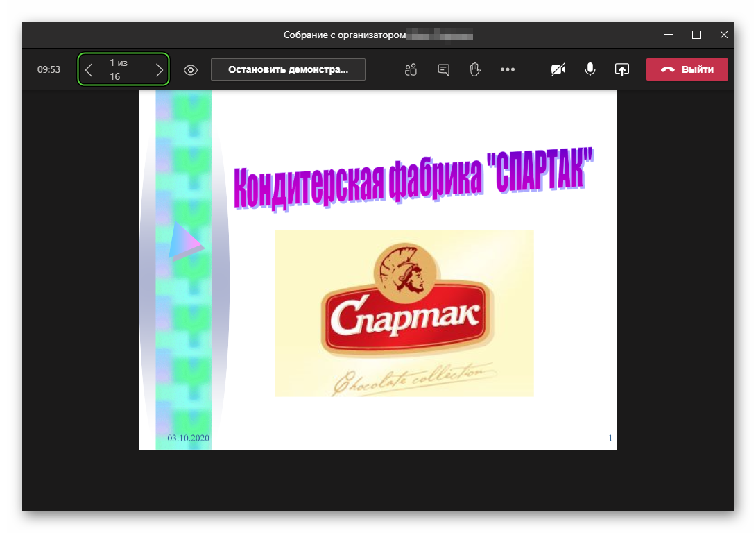Leave the meeting with Выйти button

point(687,69)
